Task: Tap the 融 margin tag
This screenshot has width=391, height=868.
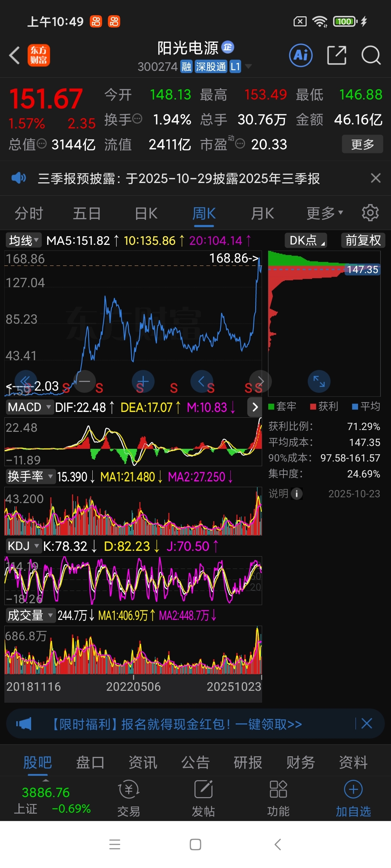Action: [x=186, y=67]
